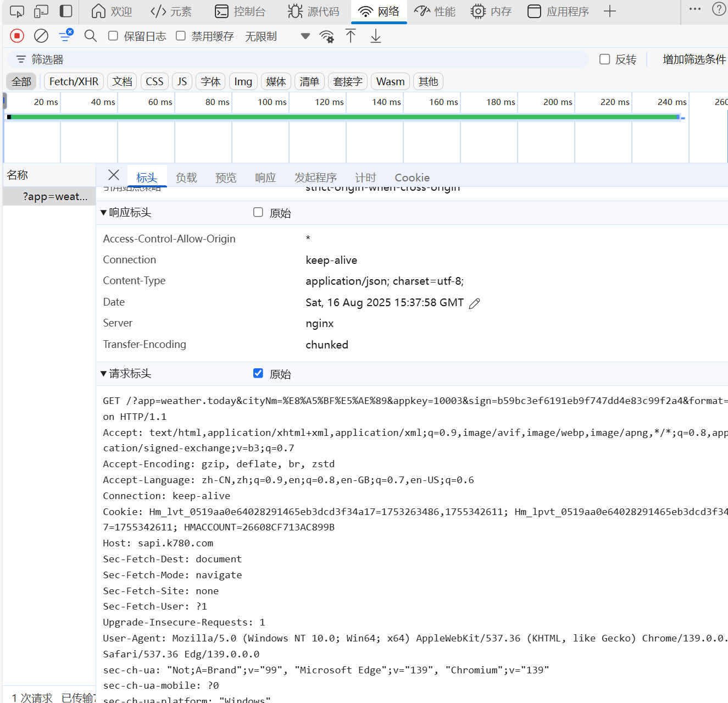Image resolution: width=728 pixels, height=703 pixels.
Task: Open DevTools help question-mark icon
Action: (719, 9)
